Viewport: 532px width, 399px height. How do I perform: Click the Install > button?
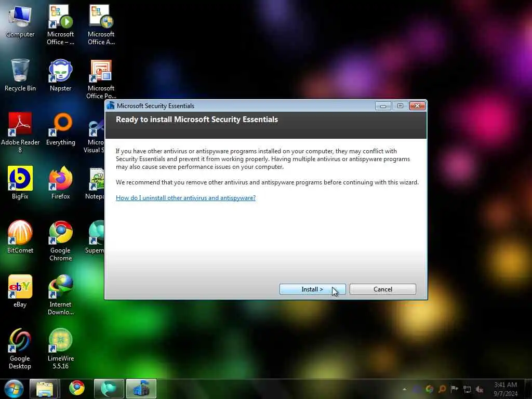[x=312, y=289]
